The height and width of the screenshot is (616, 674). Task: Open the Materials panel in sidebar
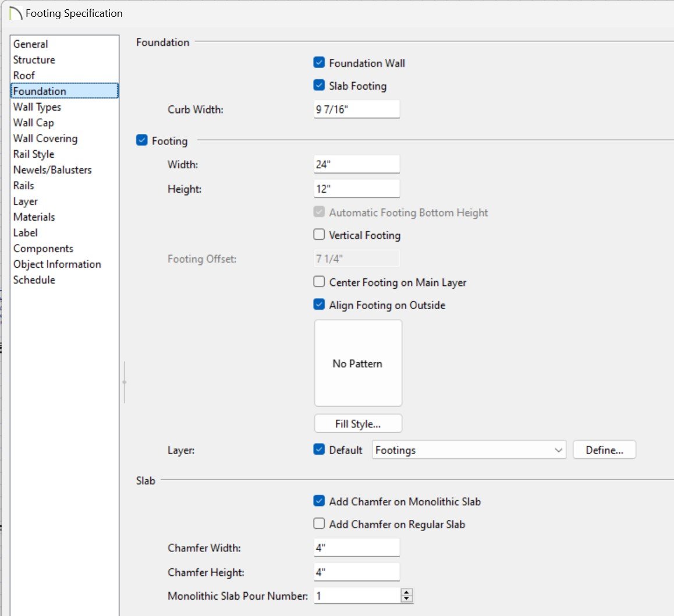pyautogui.click(x=34, y=217)
